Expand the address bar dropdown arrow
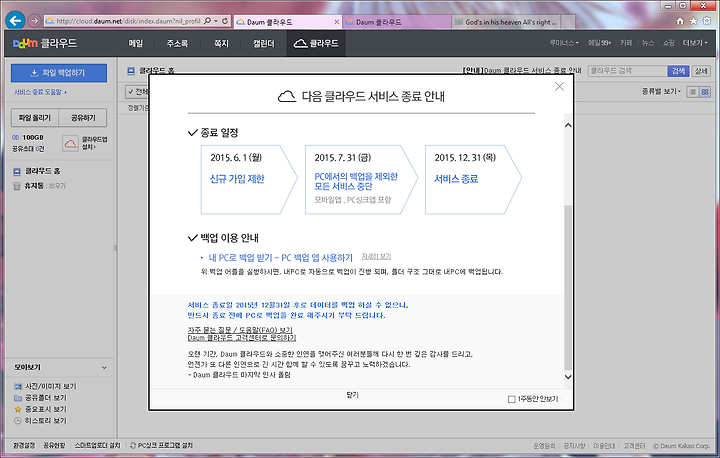The height and width of the screenshot is (458, 720). pyautogui.click(x=216, y=21)
